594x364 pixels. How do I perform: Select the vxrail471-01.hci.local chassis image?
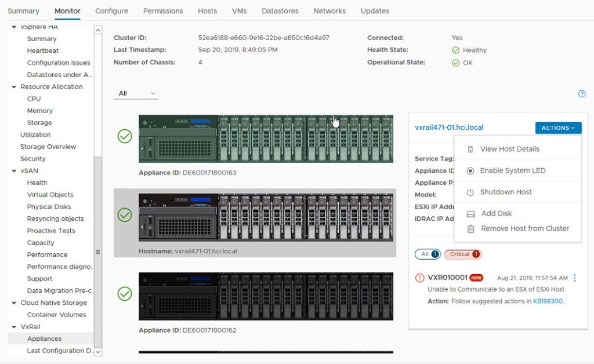click(x=266, y=217)
